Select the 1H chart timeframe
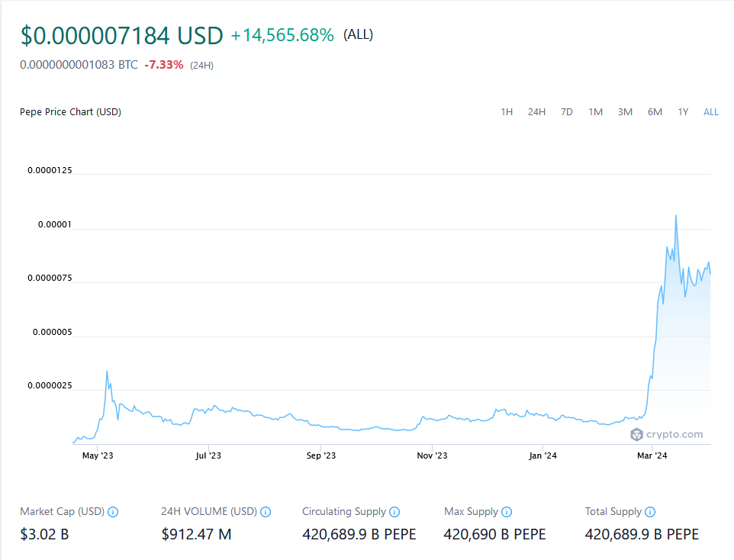 [x=507, y=112]
